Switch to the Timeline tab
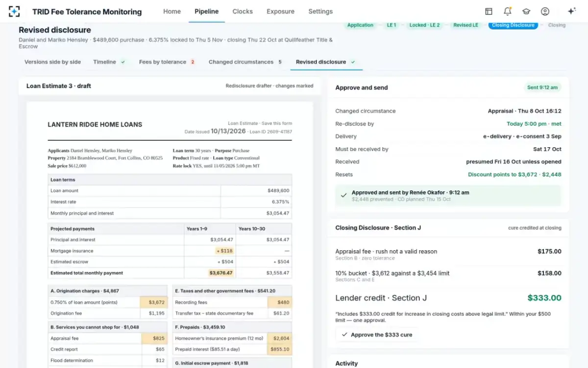 pos(104,62)
